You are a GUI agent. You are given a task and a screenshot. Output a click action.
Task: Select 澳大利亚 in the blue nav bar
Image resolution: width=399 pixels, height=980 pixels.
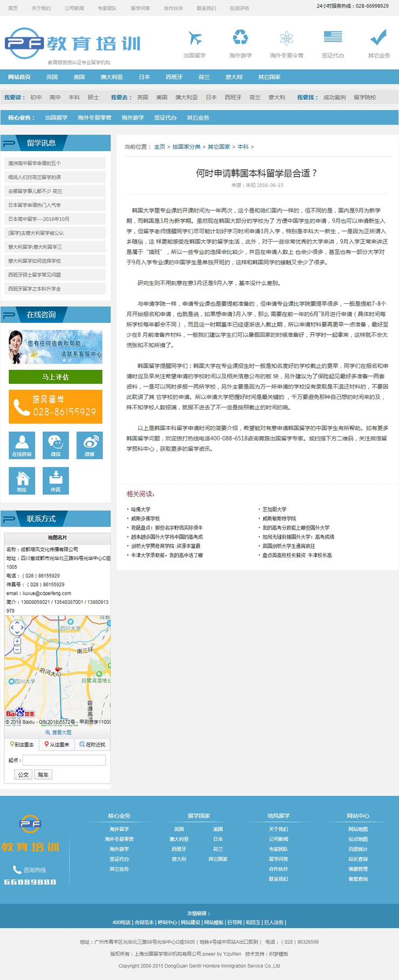tap(112, 77)
